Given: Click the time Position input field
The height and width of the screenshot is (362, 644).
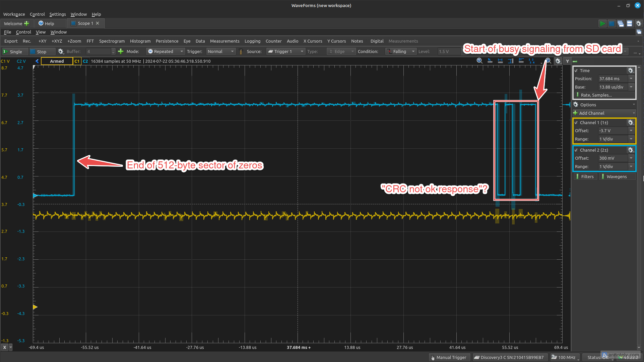Looking at the screenshot, I should [x=613, y=79].
